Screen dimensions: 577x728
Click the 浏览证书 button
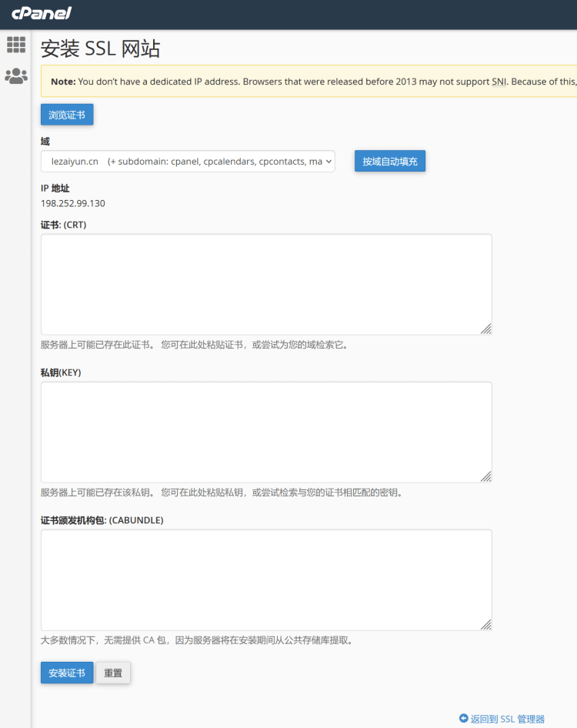coord(67,115)
